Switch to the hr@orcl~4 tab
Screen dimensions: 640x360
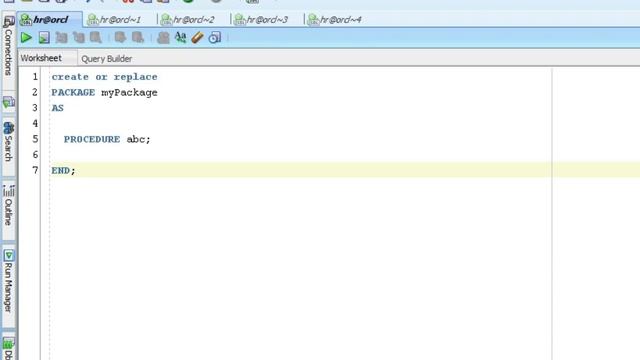pos(335,20)
